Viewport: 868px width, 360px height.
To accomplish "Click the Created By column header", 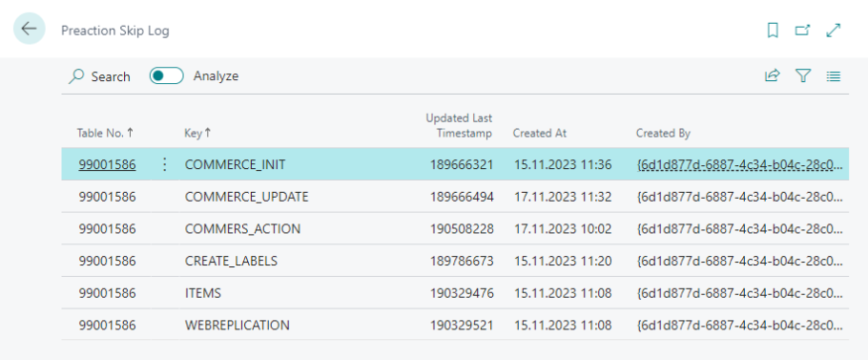I will 663,133.
